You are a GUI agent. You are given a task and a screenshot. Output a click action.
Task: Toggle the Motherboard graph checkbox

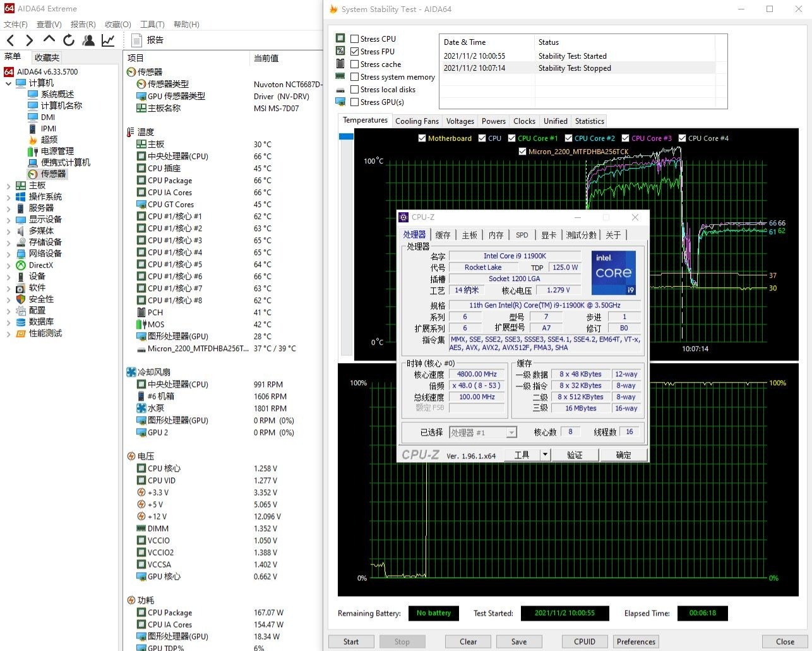[x=422, y=138]
